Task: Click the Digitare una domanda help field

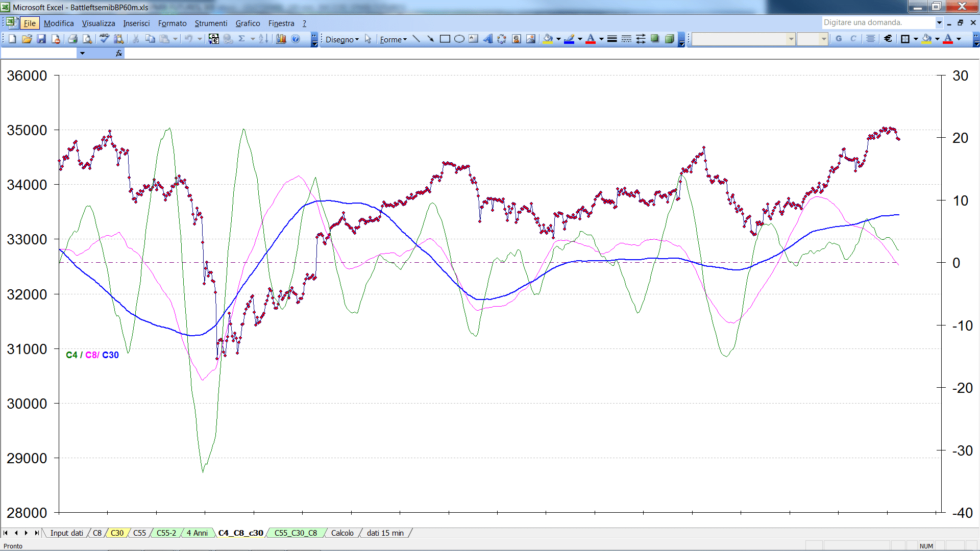Action: (x=878, y=22)
